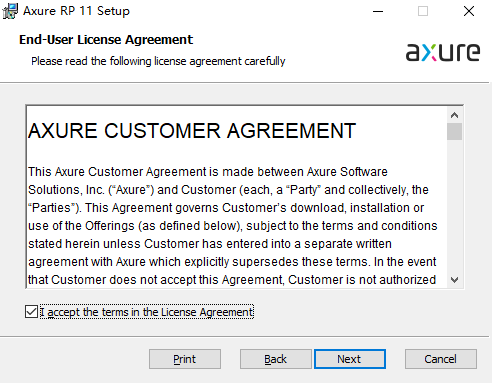Click the license scrollbar down arrow
Screen dimensions: 492x383
tap(454, 280)
